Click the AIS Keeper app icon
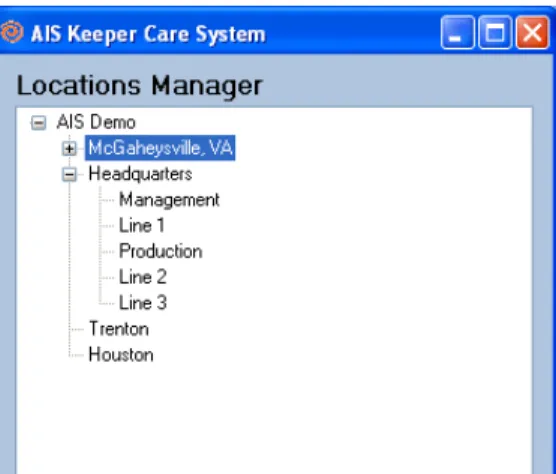 12,32
